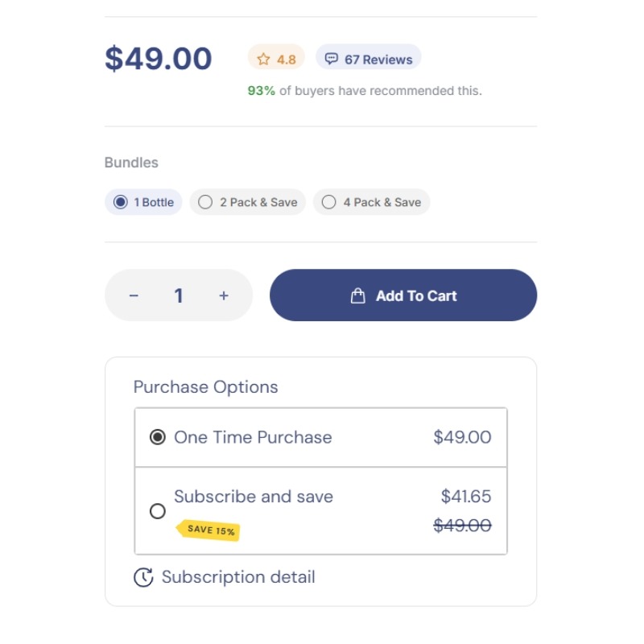The width and height of the screenshot is (644, 644).
Task: Decrease quantity with minus button
Action: click(134, 296)
